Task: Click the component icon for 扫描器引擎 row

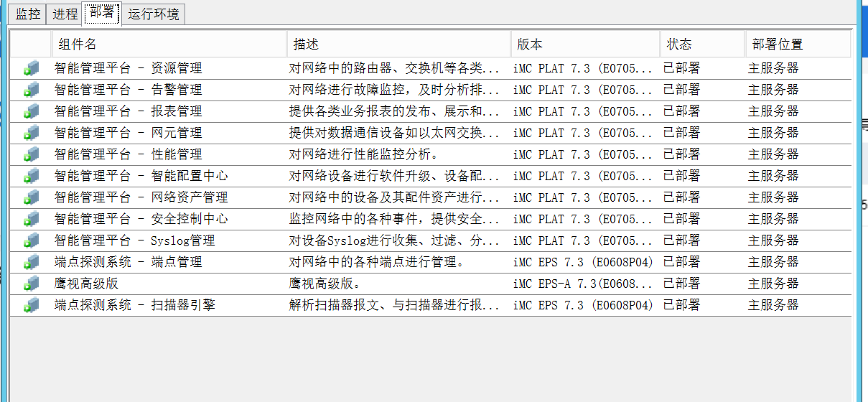Action: click(x=31, y=305)
